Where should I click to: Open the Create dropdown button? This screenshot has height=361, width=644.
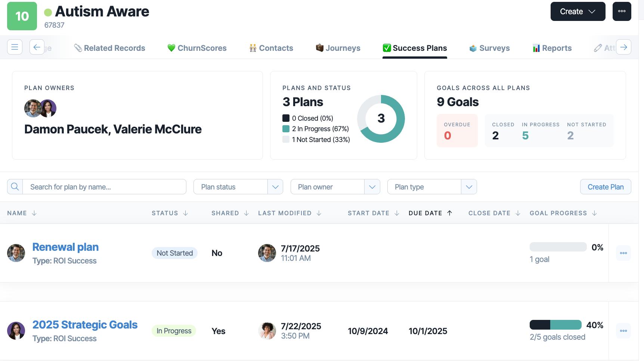point(578,11)
